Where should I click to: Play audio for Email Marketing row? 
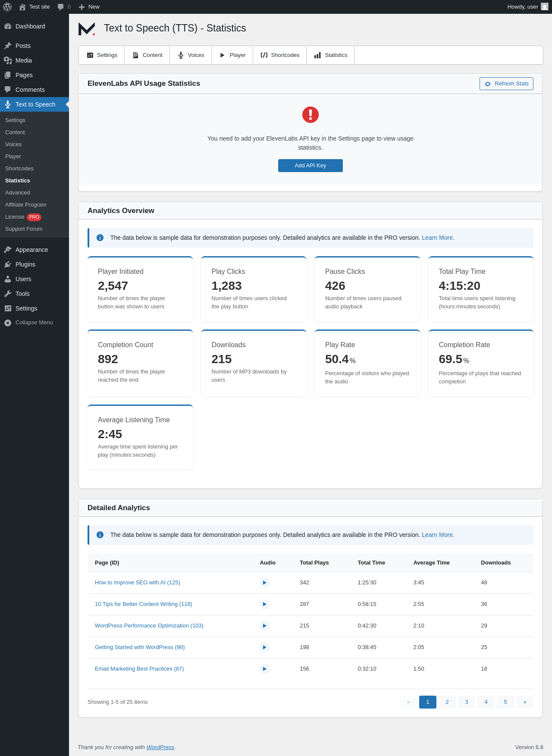265,669
